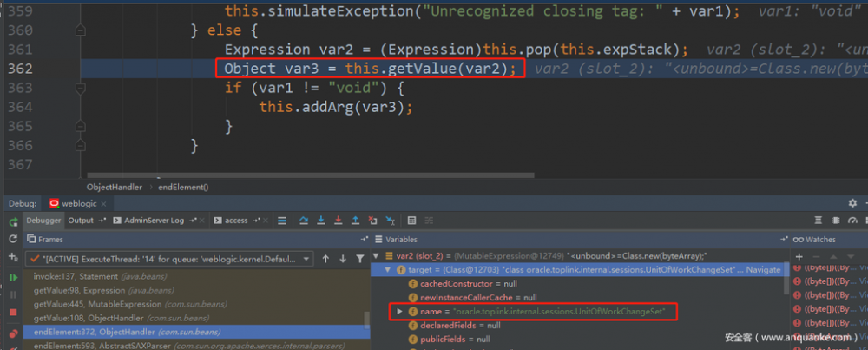Click the Threads view columns icon

[835, 221]
